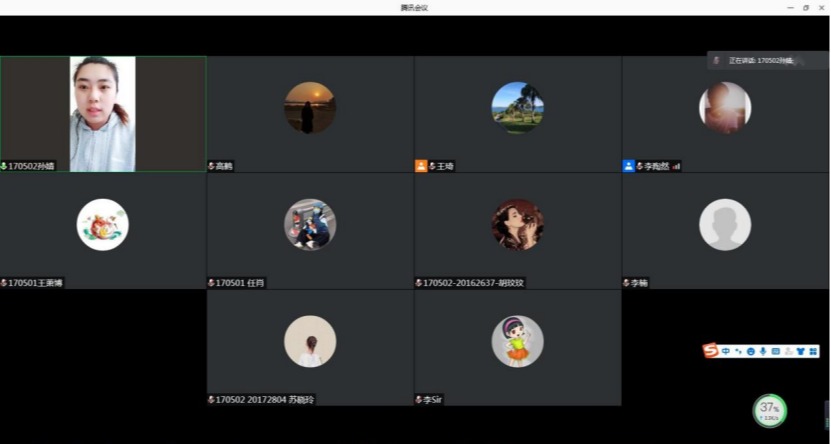831x444 pixels.
Task: Open the Sogou soft keyboard icon
Action: coord(776,351)
